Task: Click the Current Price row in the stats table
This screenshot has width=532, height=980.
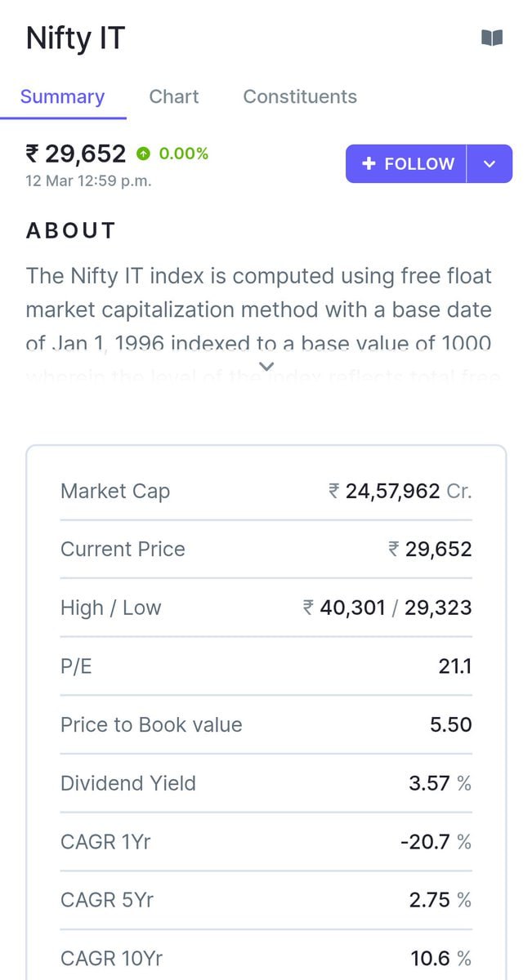Action: coord(123,549)
